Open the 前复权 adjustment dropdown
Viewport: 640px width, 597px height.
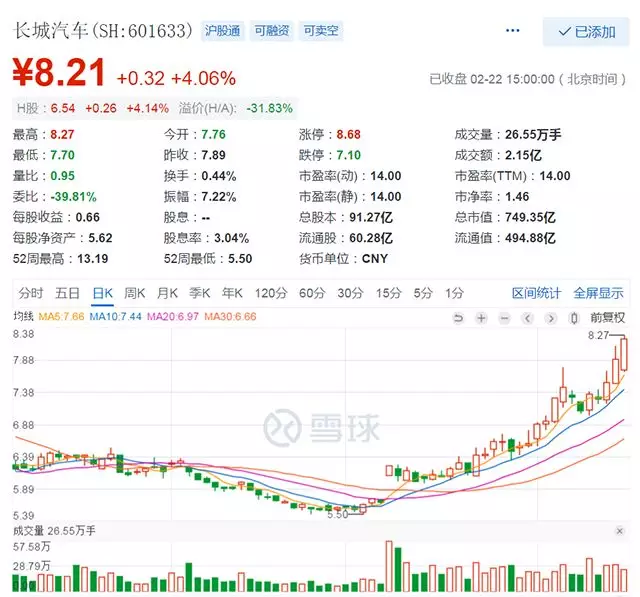608,318
